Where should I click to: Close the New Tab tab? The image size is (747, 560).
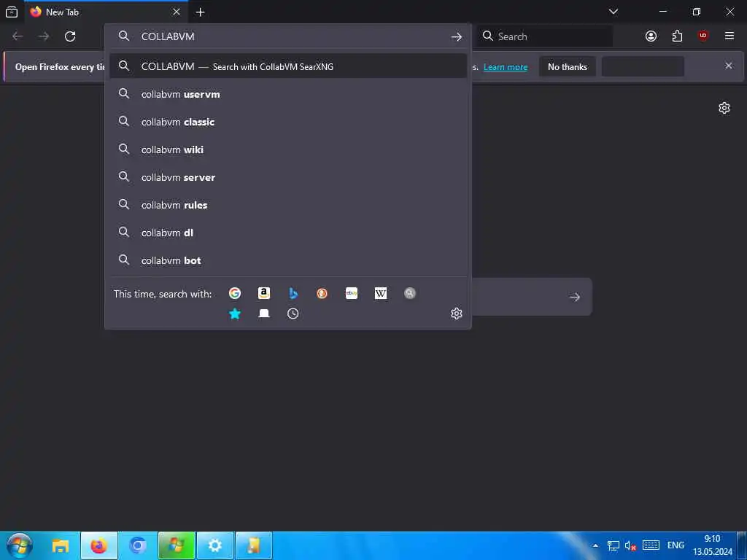tap(177, 12)
